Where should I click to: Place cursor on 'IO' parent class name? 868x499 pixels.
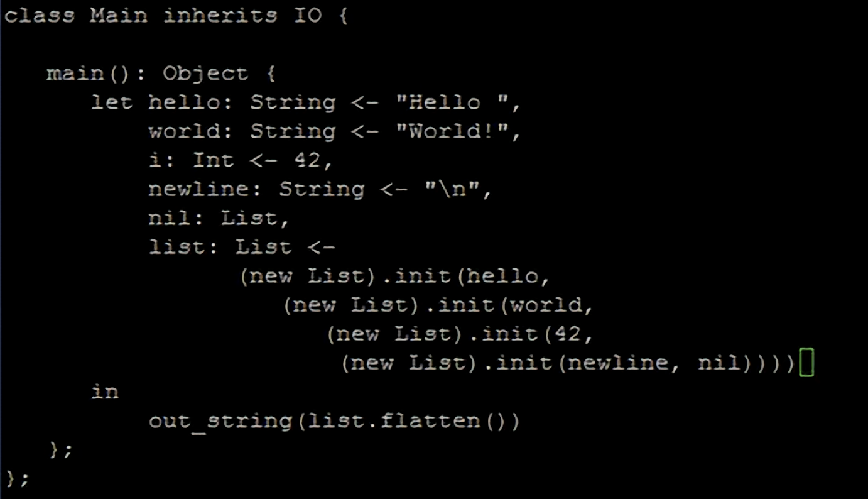click(308, 16)
